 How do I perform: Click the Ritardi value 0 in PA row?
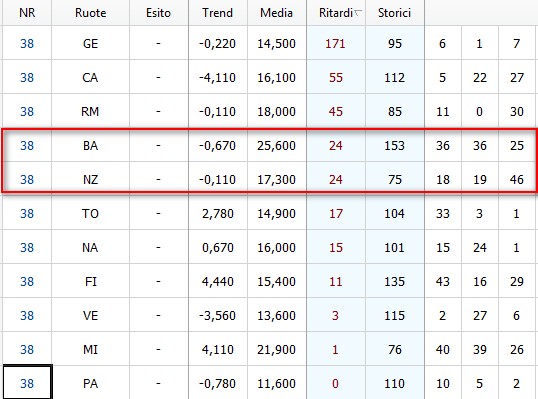(336, 383)
